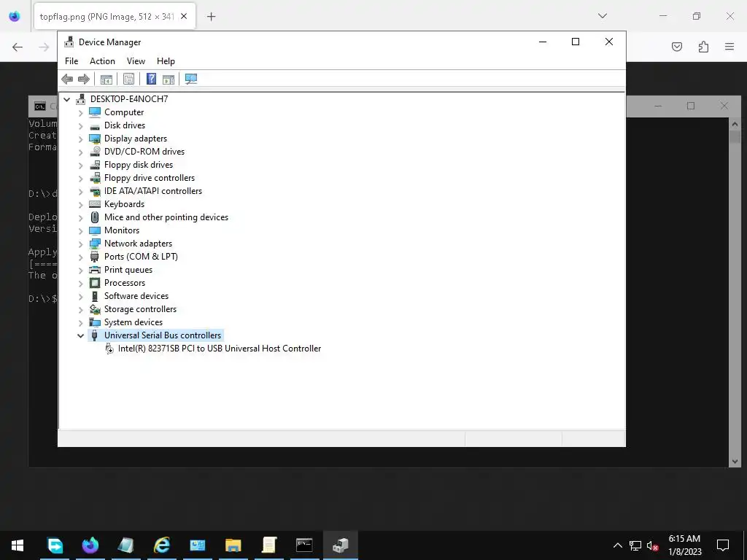Open Internet Explorer from the taskbar

pos(162,545)
